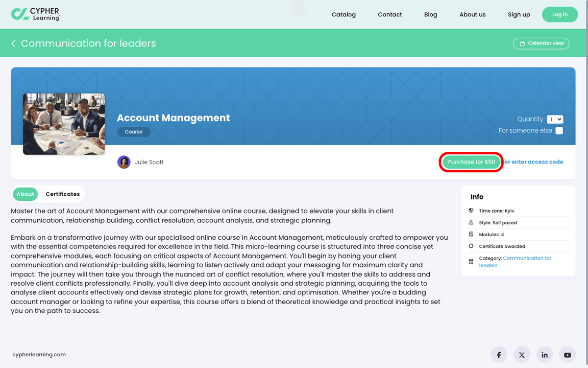Select the About tab

[x=25, y=194]
